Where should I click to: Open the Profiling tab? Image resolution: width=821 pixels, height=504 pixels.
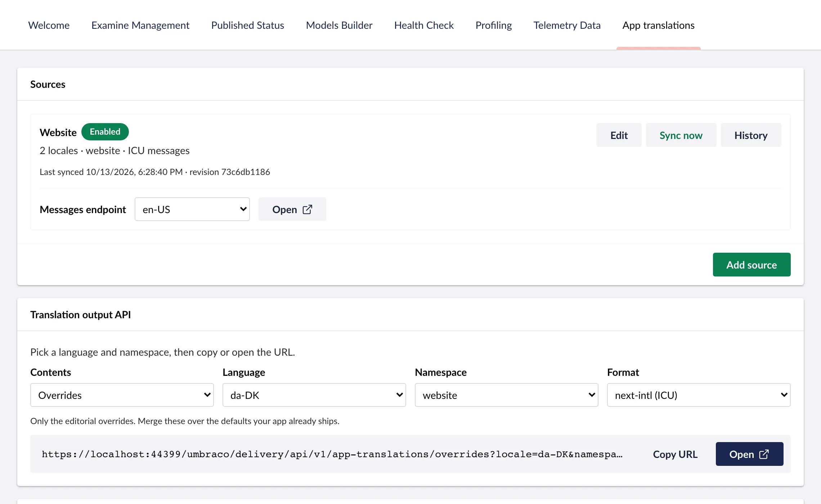coord(494,25)
